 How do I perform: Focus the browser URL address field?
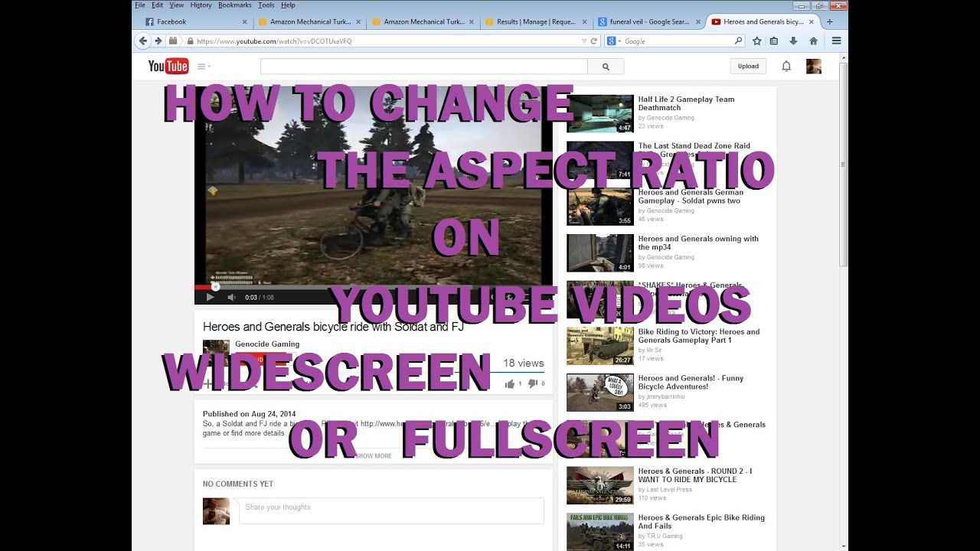[x=387, y=41]
